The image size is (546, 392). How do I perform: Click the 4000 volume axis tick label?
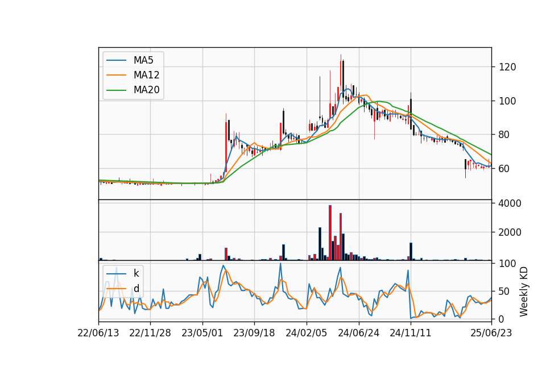(510, 203)
